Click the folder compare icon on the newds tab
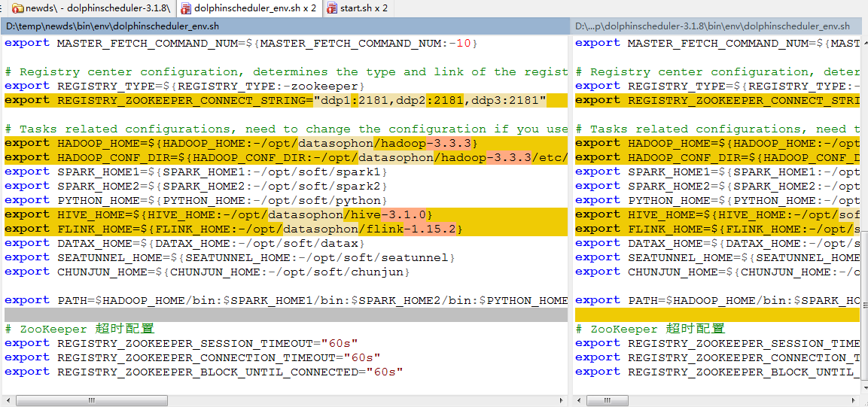Viewport: 868px width, 407px height. point(18,9)
